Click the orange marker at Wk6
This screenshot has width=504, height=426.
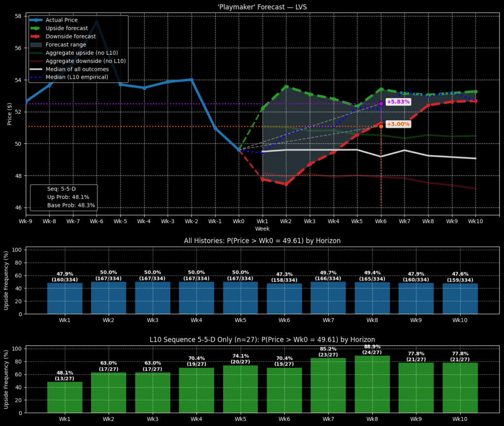(x=381, y=126)
